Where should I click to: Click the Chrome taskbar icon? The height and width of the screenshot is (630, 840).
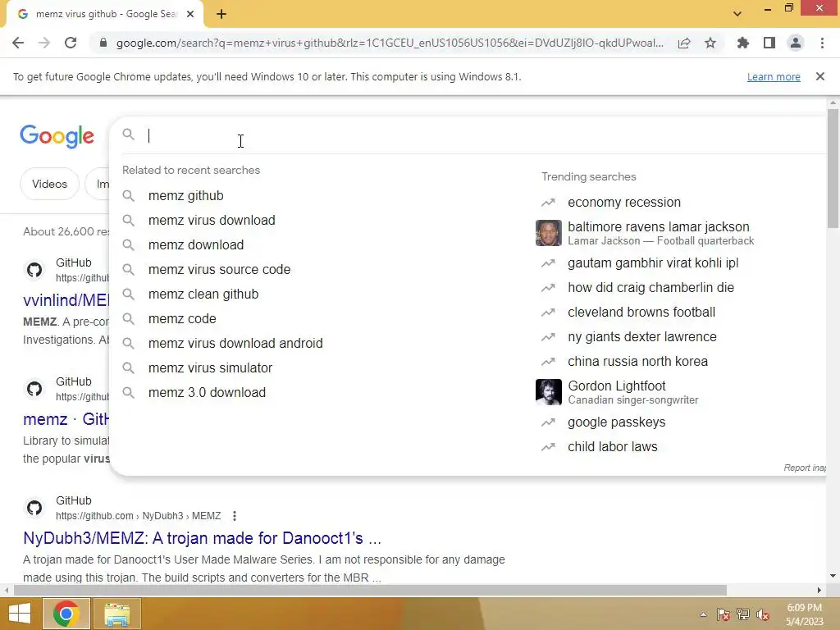coord(66,614)
